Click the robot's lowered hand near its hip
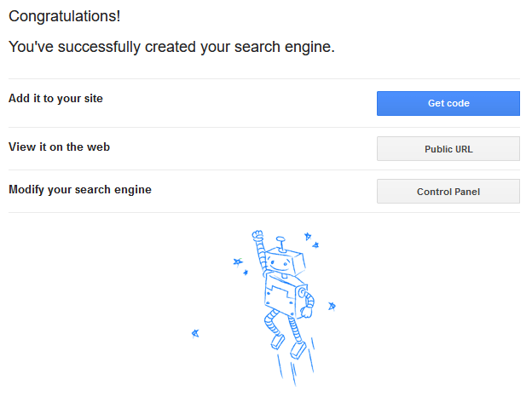This screenshot has height=408, width=532. (307, 312)
